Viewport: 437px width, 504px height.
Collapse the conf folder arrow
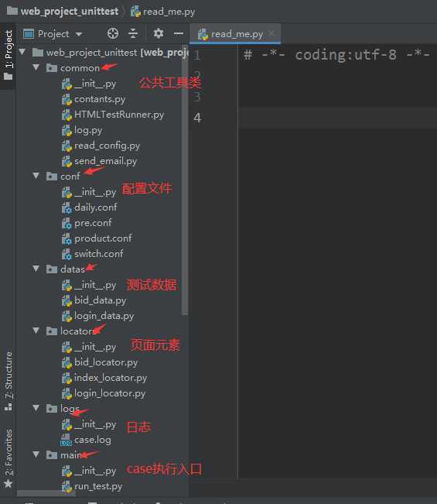[x=36, y=176]
